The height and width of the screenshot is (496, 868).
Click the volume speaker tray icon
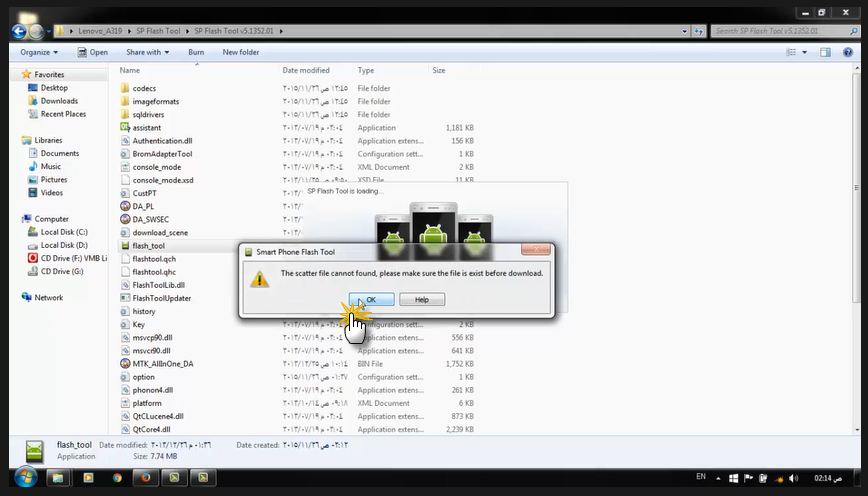pos(794,478)
